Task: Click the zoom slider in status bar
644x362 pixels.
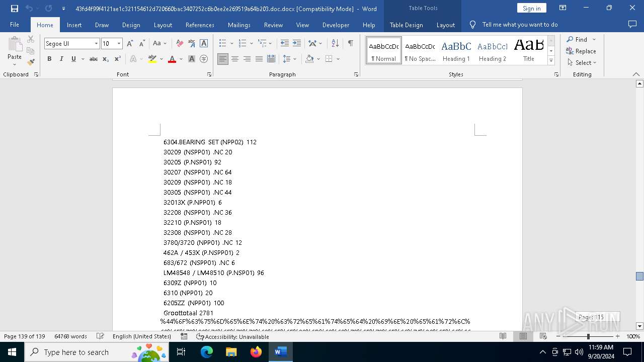Action: click(588, 336)
